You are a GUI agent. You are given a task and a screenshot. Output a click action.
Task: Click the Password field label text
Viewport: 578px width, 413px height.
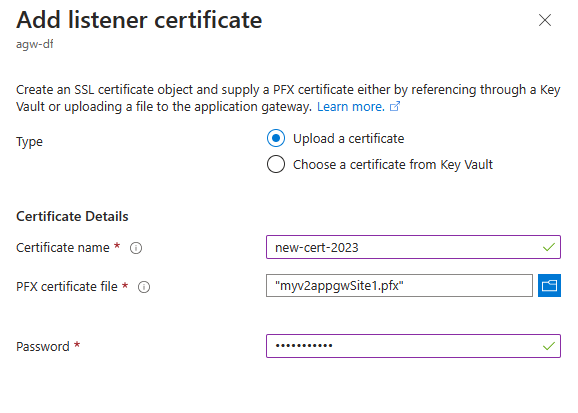click(43, 347)
